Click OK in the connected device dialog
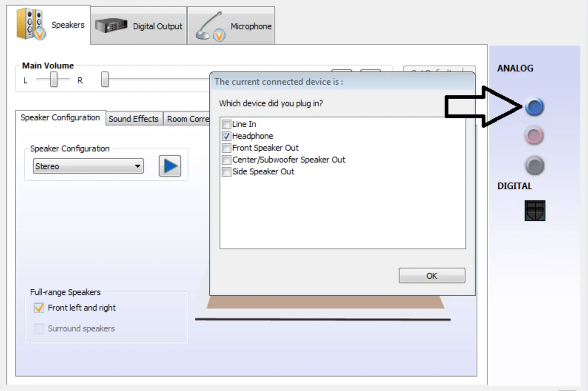 click(432, 276)
